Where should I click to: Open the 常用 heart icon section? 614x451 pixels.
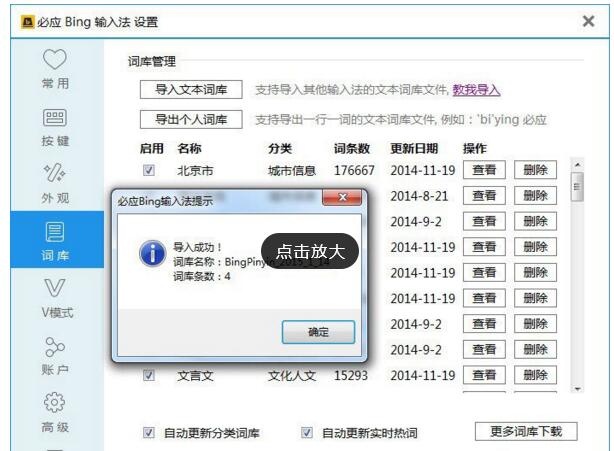tap(55, 60)
